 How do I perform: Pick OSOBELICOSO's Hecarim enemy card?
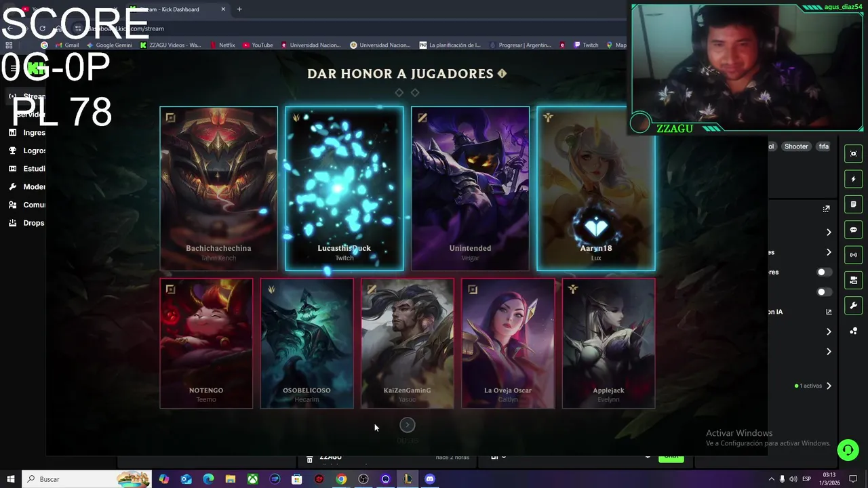click(x=307, y=344)
